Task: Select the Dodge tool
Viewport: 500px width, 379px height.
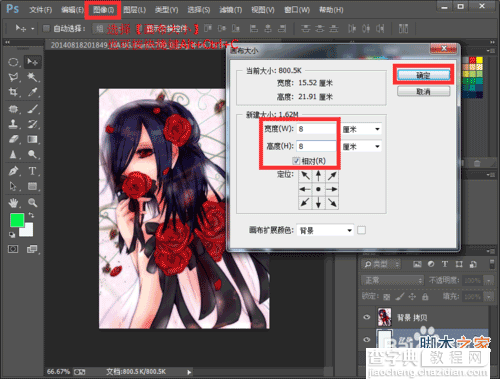Action: point(32,154)
